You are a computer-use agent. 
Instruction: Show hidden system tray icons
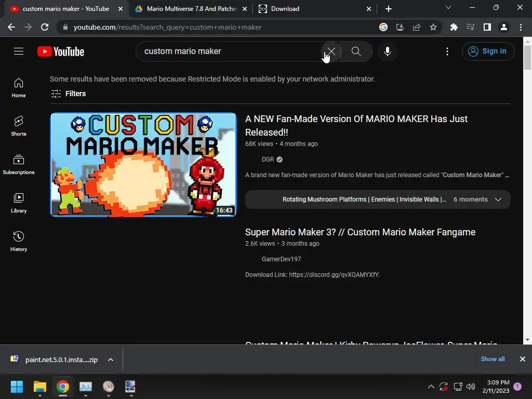[431, 387]
